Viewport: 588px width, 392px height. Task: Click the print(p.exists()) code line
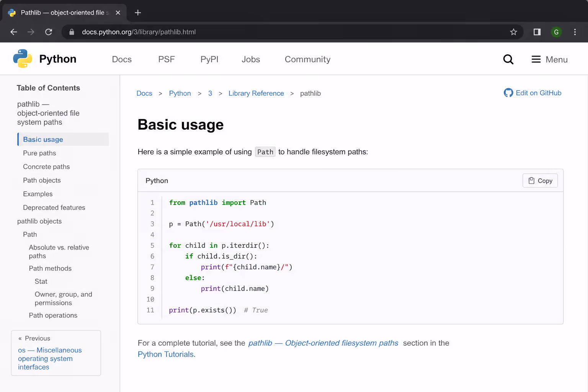point(203,310)
